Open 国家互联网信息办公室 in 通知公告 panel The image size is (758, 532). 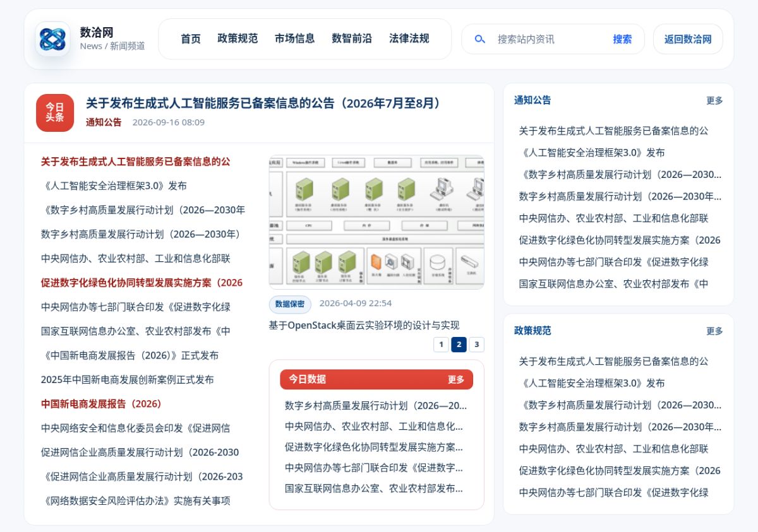point(613,284)
